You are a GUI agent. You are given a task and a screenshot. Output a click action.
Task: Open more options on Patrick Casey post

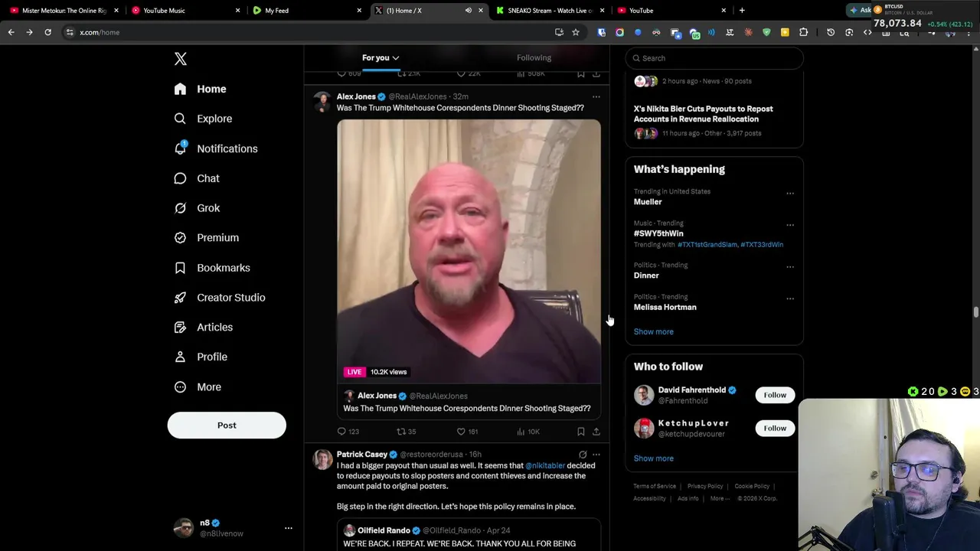[596, 455]
